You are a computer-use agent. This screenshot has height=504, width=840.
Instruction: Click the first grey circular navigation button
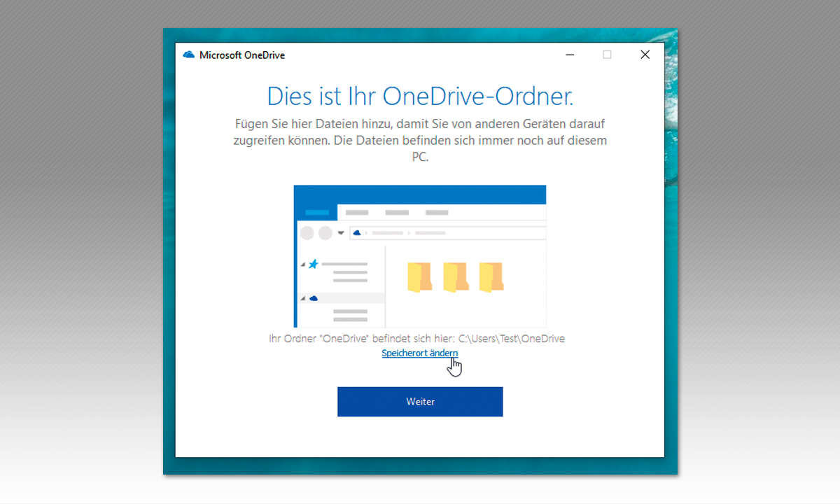307,232
